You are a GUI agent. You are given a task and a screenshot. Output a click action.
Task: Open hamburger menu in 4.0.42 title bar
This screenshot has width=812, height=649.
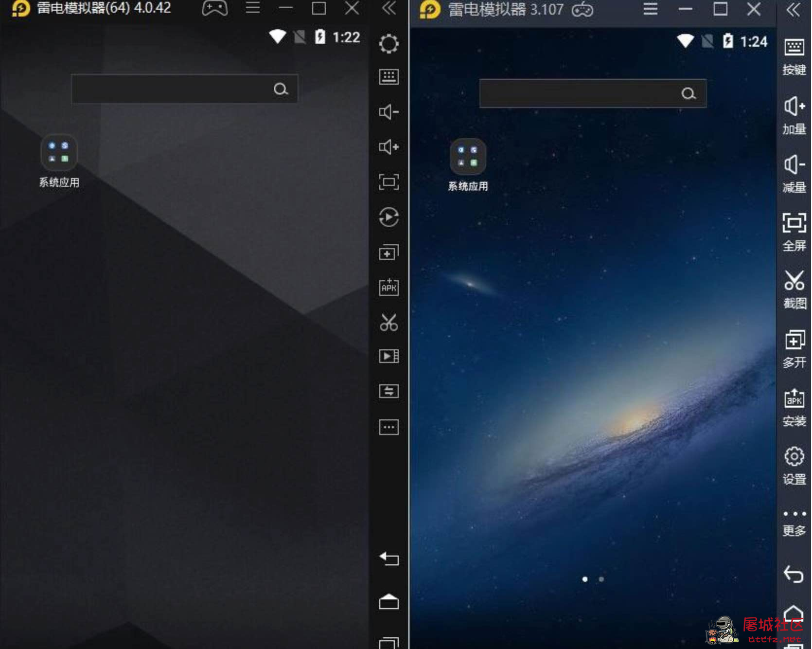pos(252,8)
